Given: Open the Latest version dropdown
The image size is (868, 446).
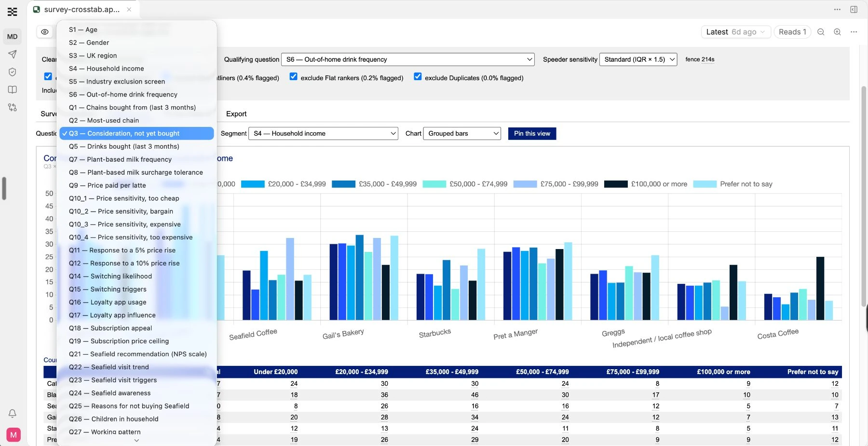Looking at the screenshot, I should 736,32.
